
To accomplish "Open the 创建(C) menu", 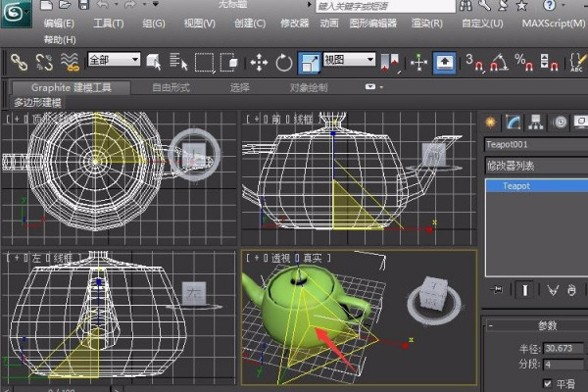I will click(250, 24).
